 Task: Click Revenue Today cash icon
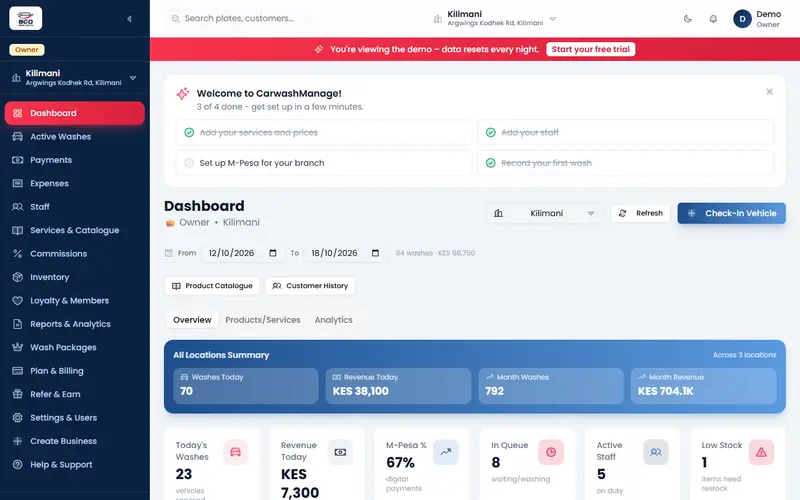(x=340, y=452)
